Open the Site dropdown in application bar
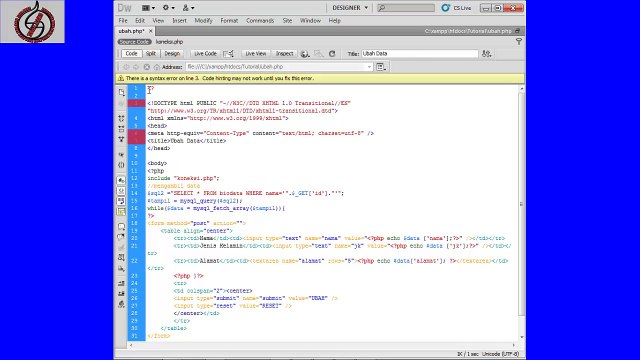640x360 pixels. coord(188,8)
